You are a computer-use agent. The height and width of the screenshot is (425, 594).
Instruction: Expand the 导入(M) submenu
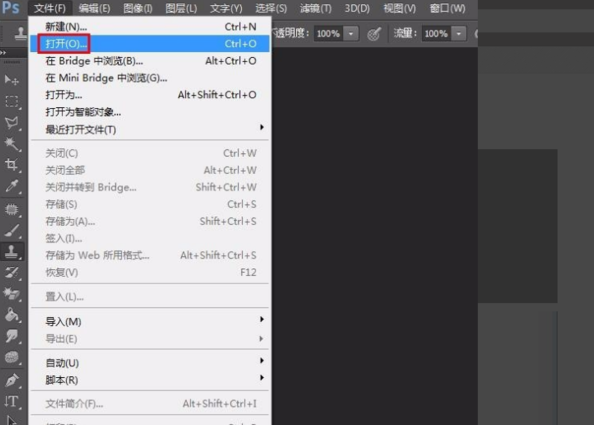[x=150, y=321]
